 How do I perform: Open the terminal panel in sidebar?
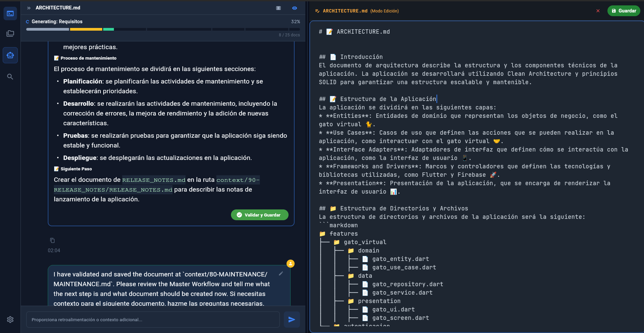[x=10, y=14]
